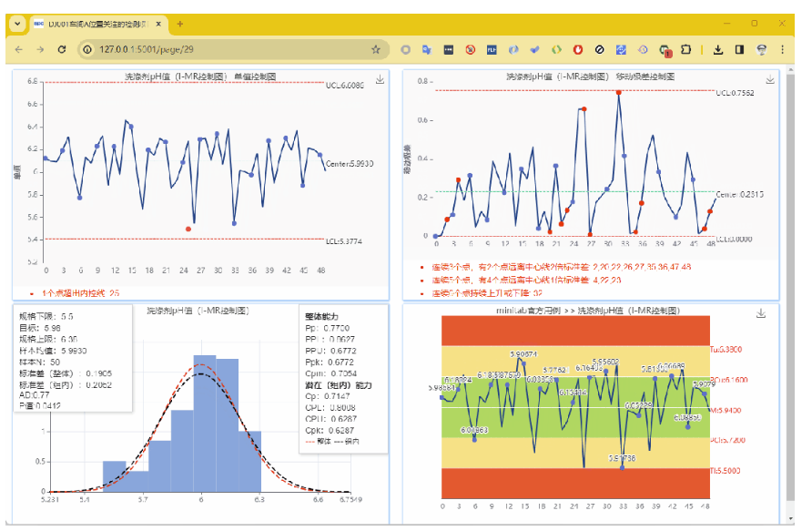This screenshot has width=812, height=531.
Task: Open the user profile avatar
Action: coord(761,49)
